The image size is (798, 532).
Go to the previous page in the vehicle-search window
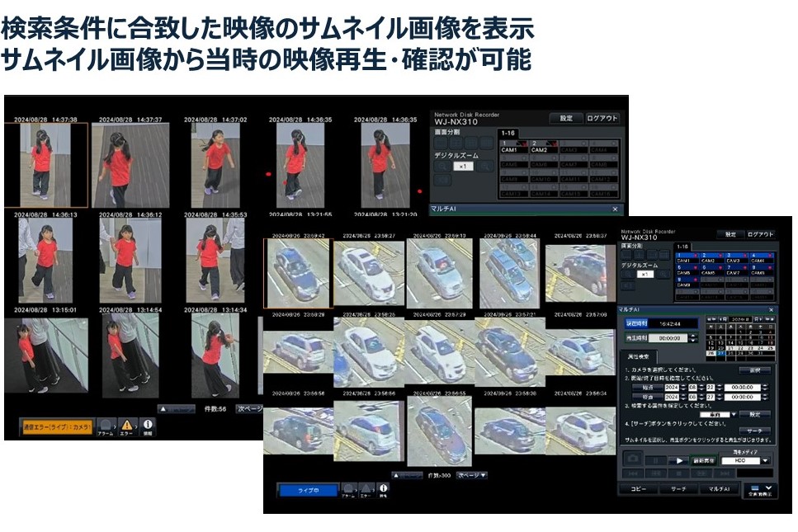pyautogui.click(x=407, y=476)
